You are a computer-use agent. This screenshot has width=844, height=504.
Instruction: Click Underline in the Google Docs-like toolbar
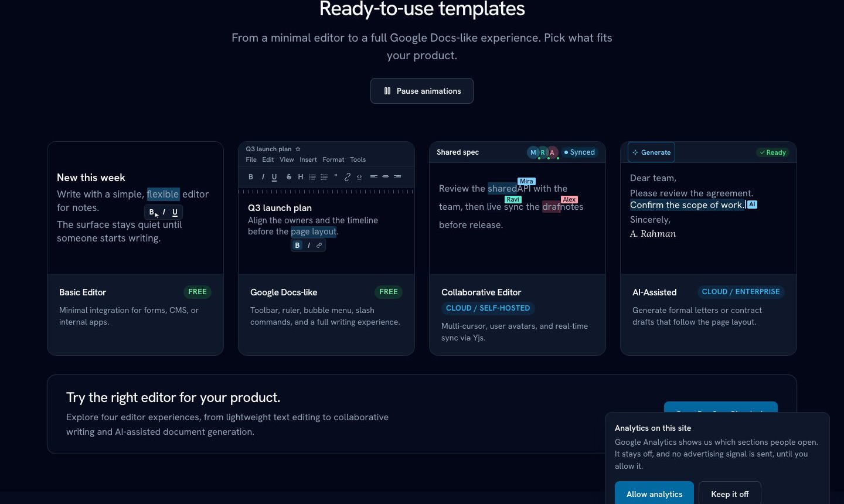[274, 177]
